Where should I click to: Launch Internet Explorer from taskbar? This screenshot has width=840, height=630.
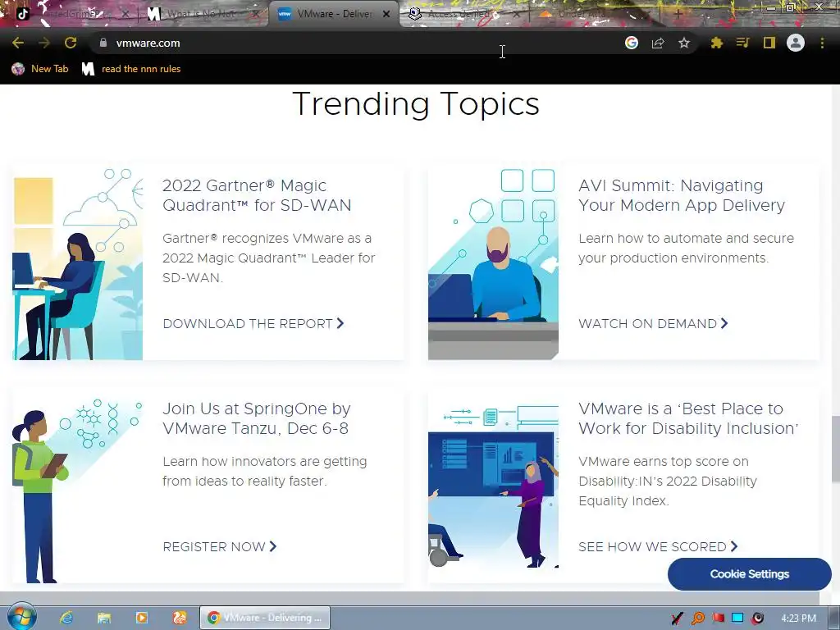(x=66, y=618)
